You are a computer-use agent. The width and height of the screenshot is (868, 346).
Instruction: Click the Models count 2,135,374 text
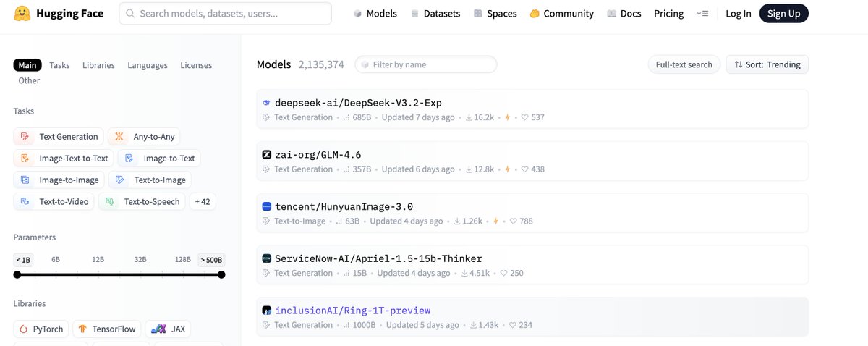(x=321, y=64)
